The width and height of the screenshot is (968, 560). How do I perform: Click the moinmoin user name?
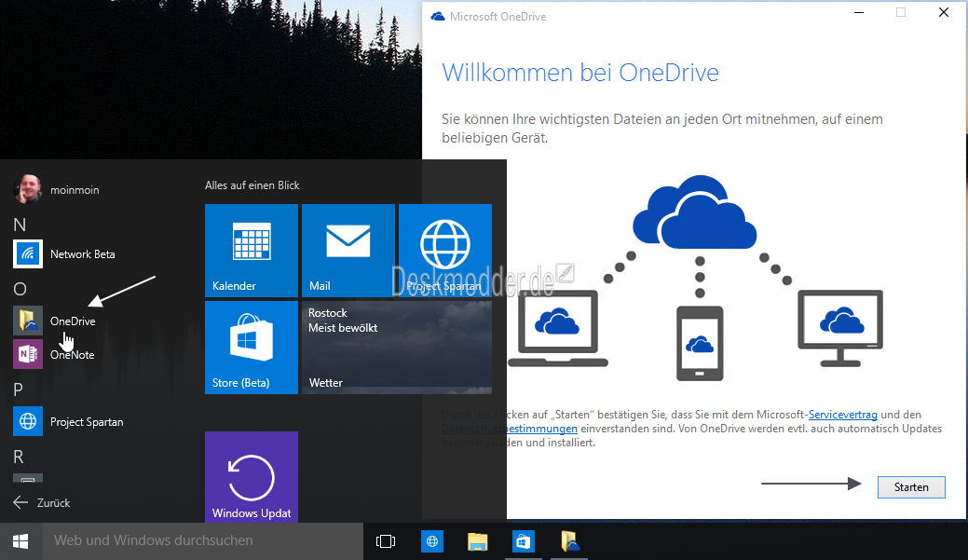pyautogui.click(x=75, y=190)
